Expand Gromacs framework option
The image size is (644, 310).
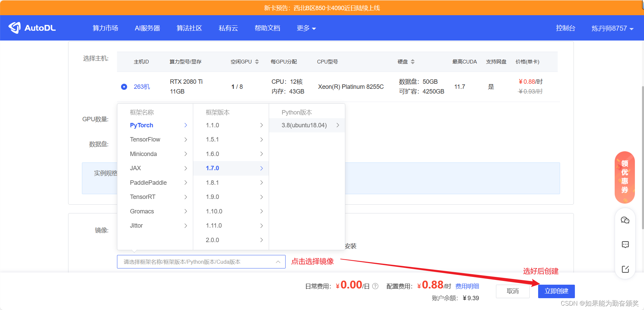coord(155,211)
